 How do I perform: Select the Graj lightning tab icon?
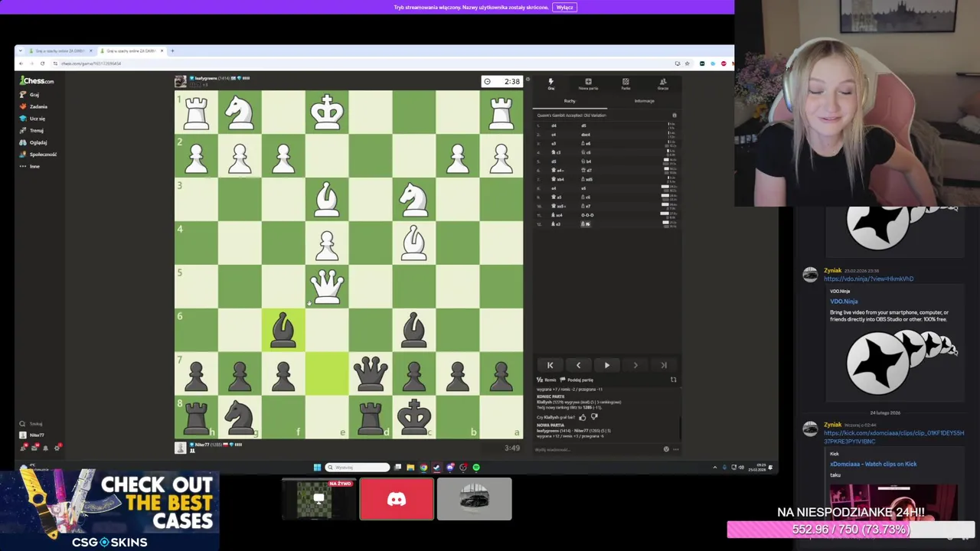point(550,83)
